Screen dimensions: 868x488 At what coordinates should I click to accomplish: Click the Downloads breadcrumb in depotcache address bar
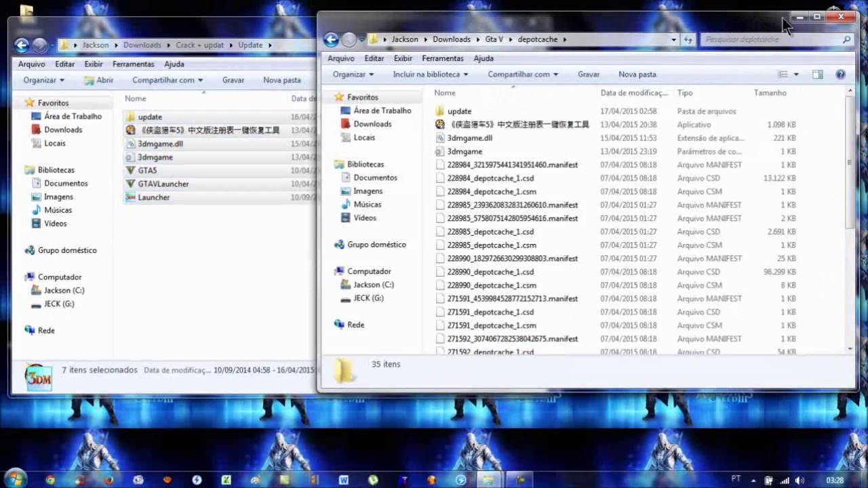(452, 39)
